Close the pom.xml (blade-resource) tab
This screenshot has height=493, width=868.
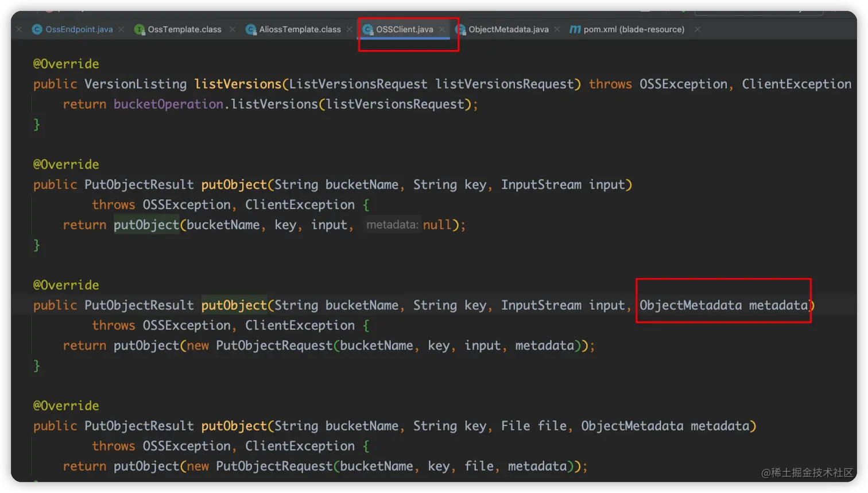click(x=697, y=29)
